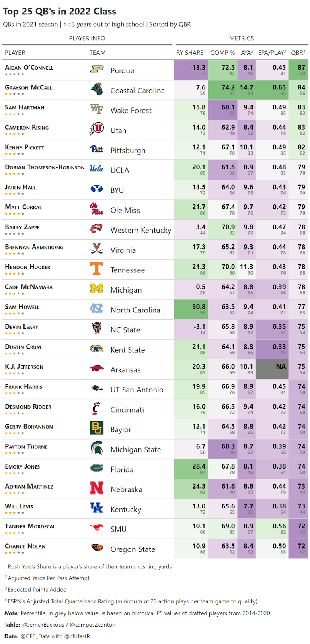This screenshot has height=644, width=310.
Task: Select the COMP % column header
Action: (x=222, y=53)
